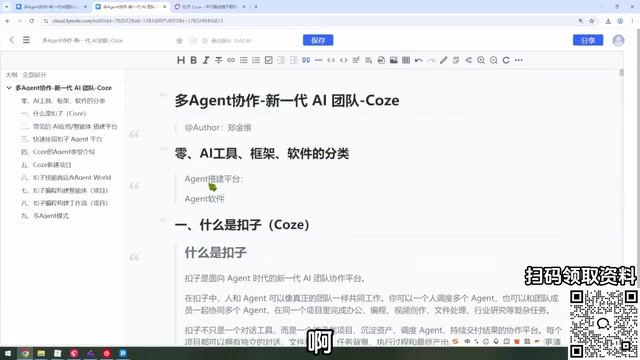The image size is (640, 360).
Task: Insert an ordered numbered list
Action: point(256,60)
